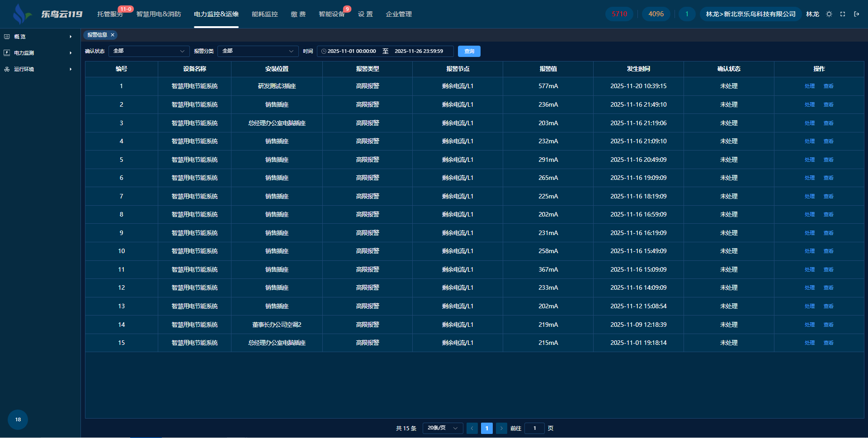Click the 前往 page number input field
This screenshot has width=868, height=438.
click(x=534, y=428)
